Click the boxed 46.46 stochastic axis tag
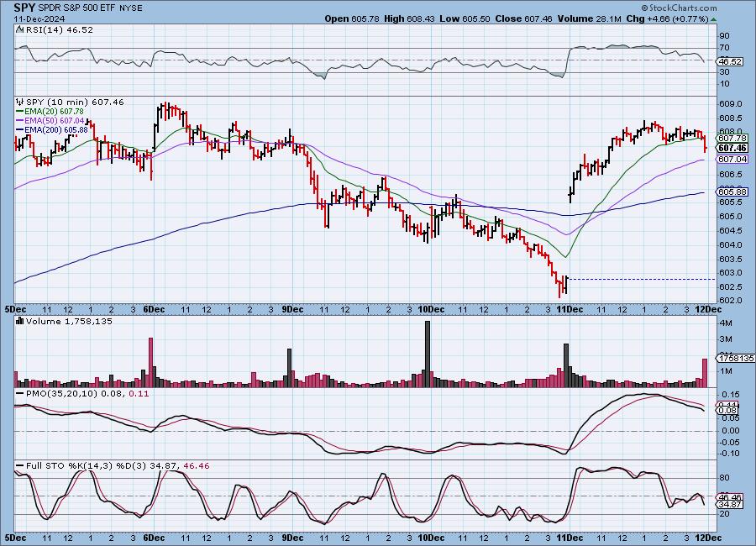Viewport: 756px width, 546px height. click(x=730, y=496)
